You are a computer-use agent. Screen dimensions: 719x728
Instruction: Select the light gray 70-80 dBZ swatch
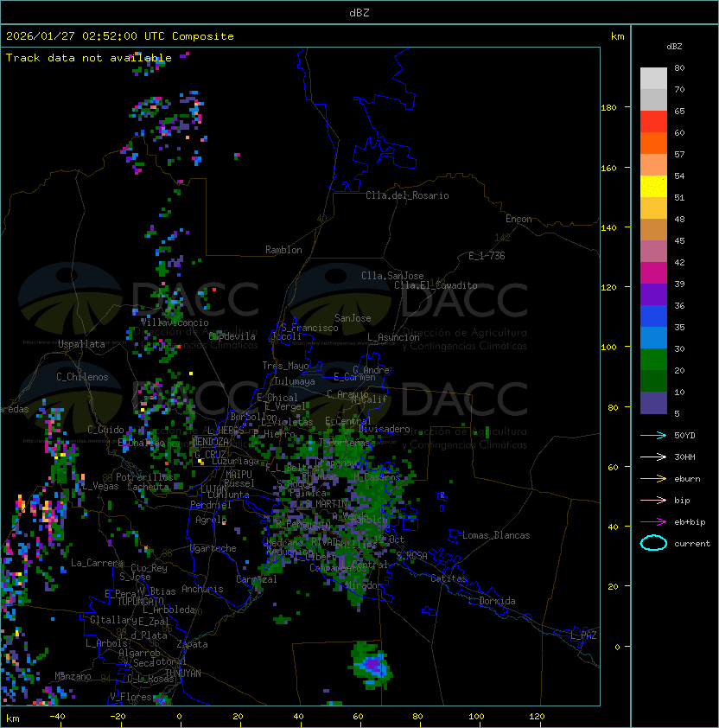[x=653, y=78]
